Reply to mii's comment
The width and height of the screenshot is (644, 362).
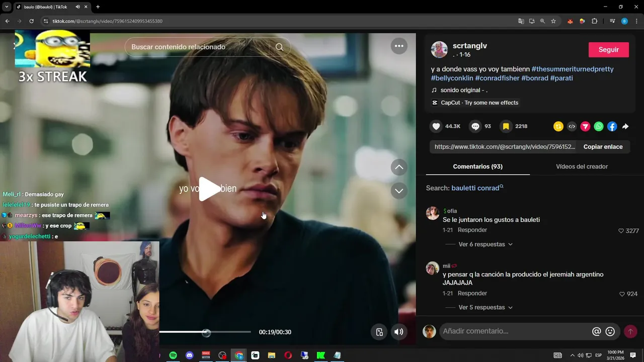point(472,294)
